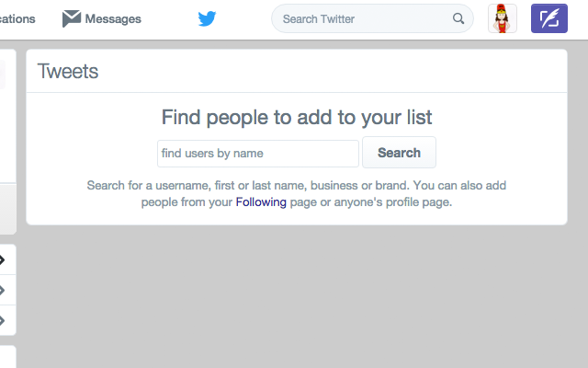Click the help paragraph about searching usernames

pos(297,194)
